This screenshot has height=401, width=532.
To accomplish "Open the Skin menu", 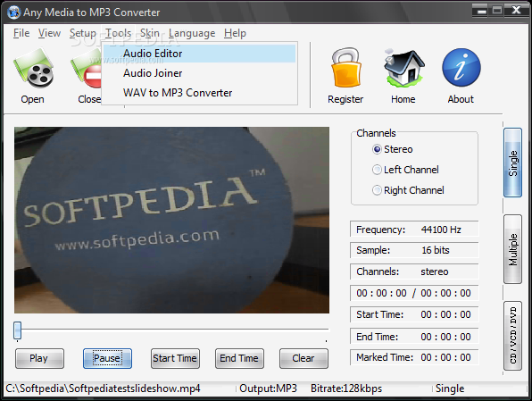I will click(150, 33).
